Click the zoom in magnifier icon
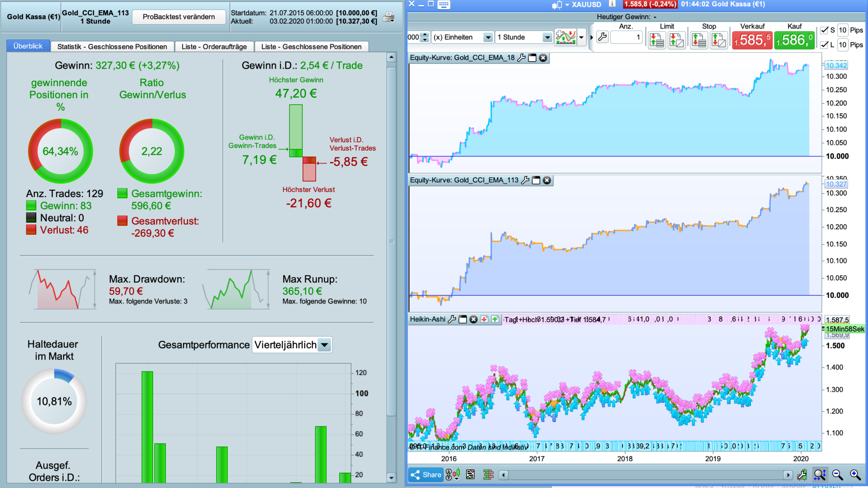 coord(855,475)
